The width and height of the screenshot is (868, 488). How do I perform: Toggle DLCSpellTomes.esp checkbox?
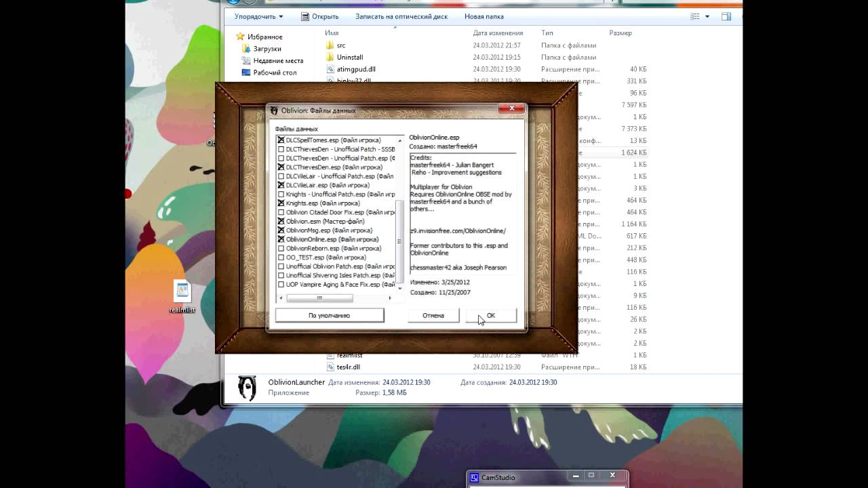281,140
